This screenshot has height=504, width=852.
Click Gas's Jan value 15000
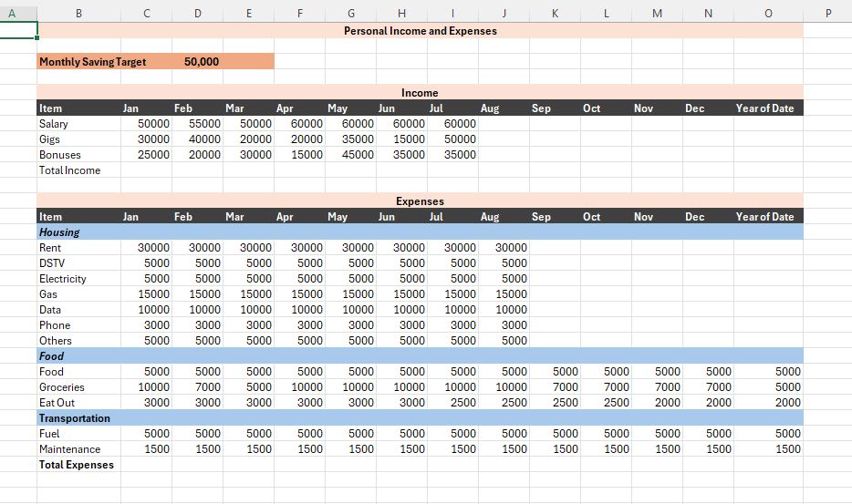[153, 294]
